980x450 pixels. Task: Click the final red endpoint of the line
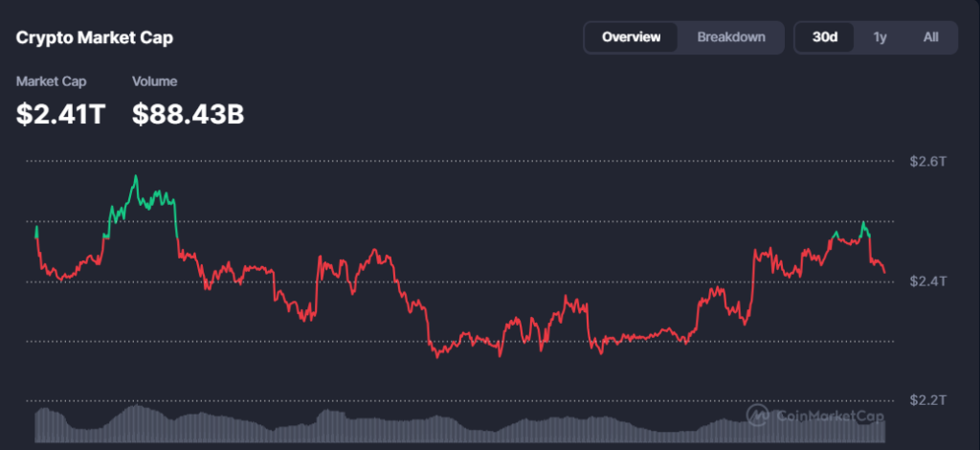(884, 273)
